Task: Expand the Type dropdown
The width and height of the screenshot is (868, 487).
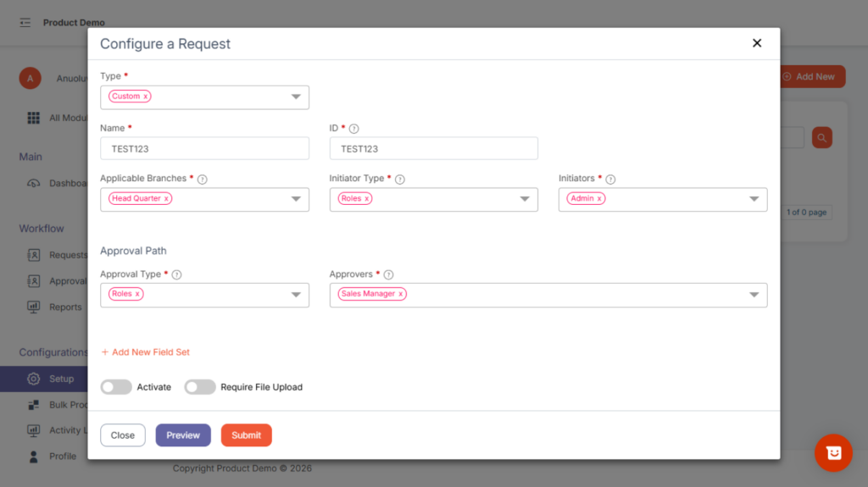Action: point(296,97)
